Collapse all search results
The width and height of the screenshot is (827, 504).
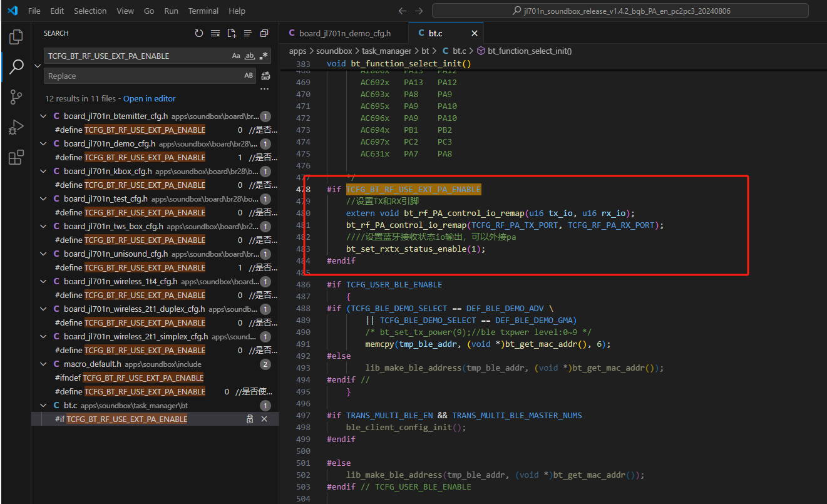[264, 33]
